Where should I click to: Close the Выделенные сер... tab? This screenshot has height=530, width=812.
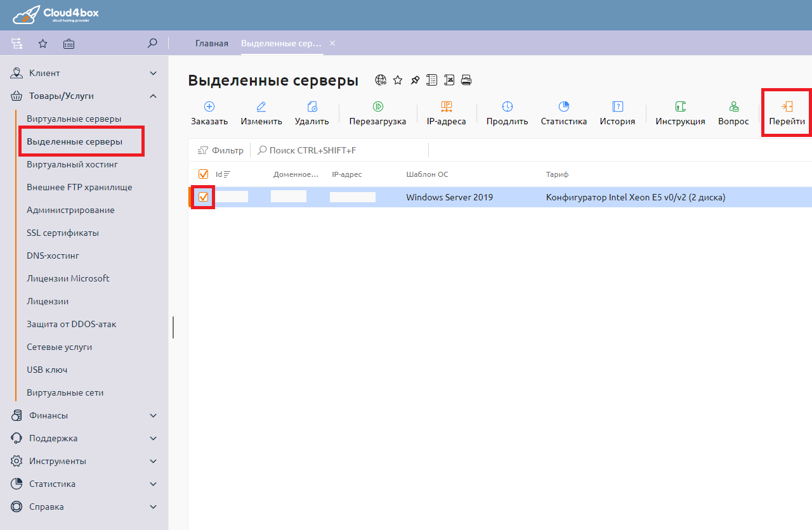click(332, 43)
